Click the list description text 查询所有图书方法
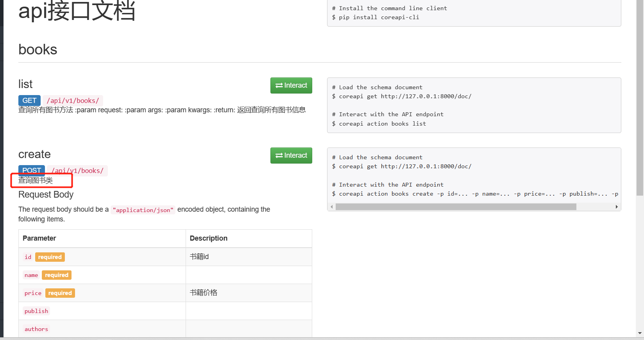The height and width of the screenshot is (340, 644). 46,110
